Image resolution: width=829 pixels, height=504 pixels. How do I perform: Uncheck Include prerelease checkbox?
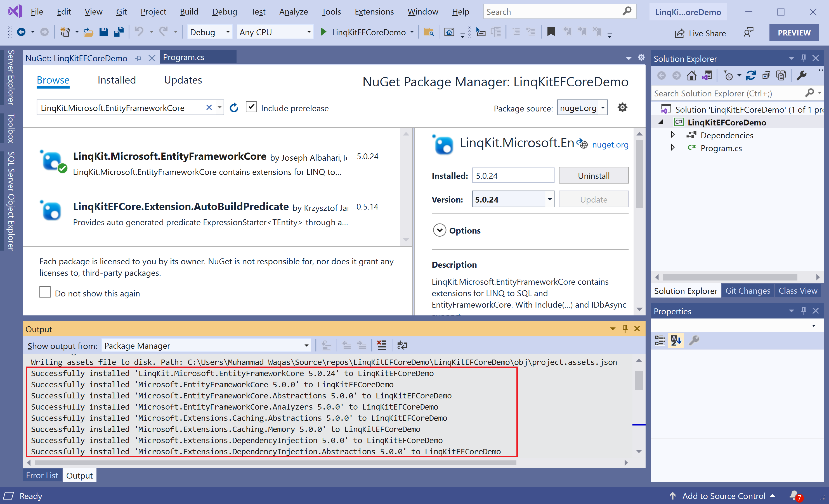click(x=251, y=107)
